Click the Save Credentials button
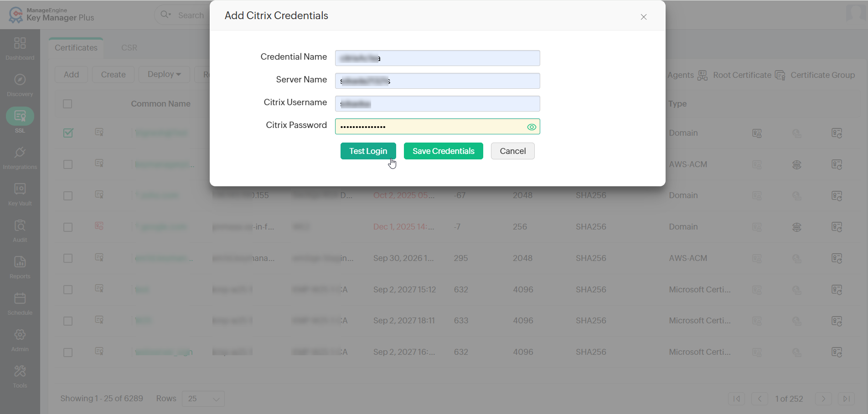Screen dimensions: 868x414 [444, 151]
